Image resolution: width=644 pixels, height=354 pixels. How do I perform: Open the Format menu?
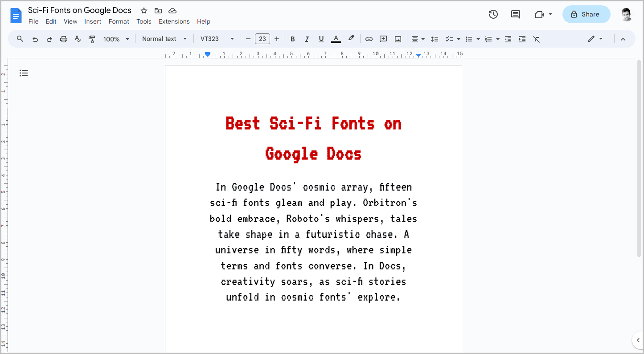click(x=119, y=21)
